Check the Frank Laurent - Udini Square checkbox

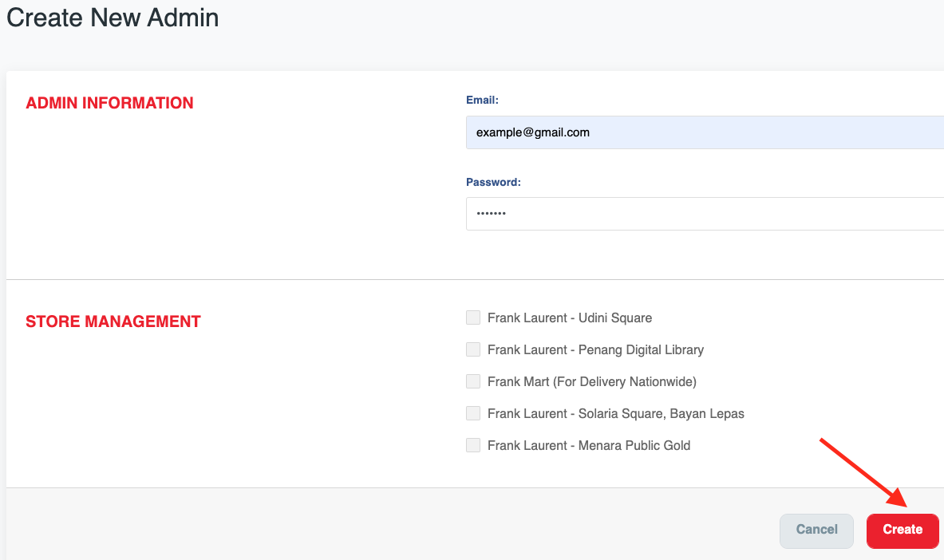pos(473,317)
